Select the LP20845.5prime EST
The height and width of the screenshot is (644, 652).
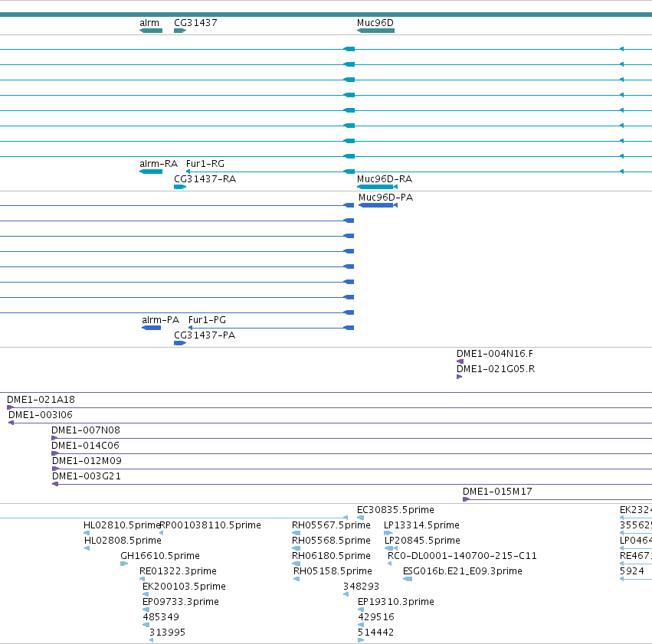392,548
